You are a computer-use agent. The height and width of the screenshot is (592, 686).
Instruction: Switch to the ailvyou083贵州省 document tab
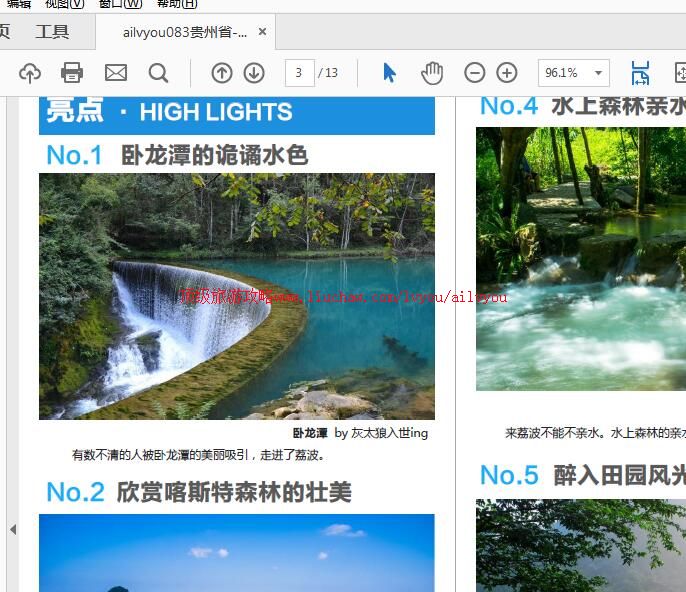click(184, 32)
